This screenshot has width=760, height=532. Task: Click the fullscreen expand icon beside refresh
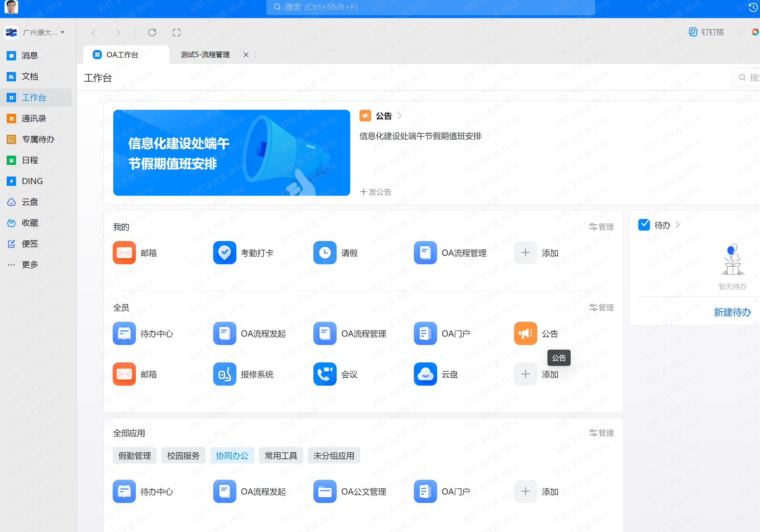[177, 33]
